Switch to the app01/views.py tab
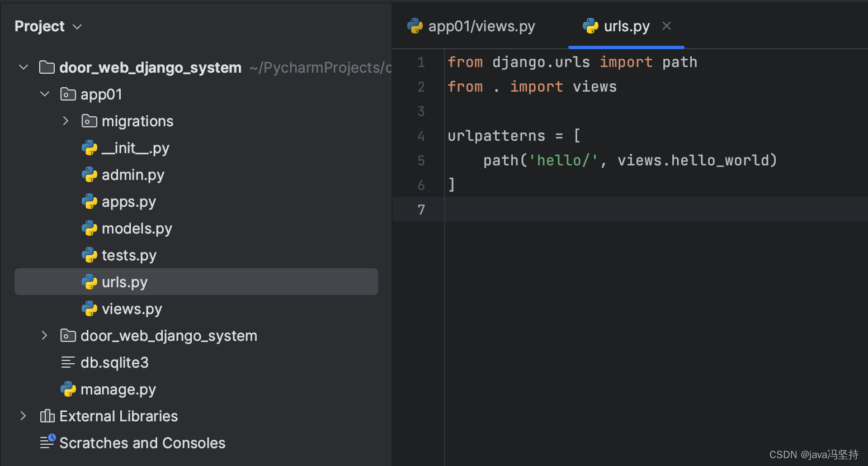Viewport: 868px width, 466px height. (x=481, y=26)
